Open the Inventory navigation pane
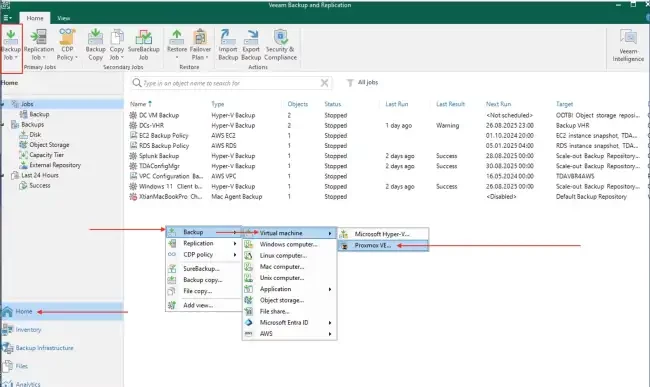 coord(62,330)
